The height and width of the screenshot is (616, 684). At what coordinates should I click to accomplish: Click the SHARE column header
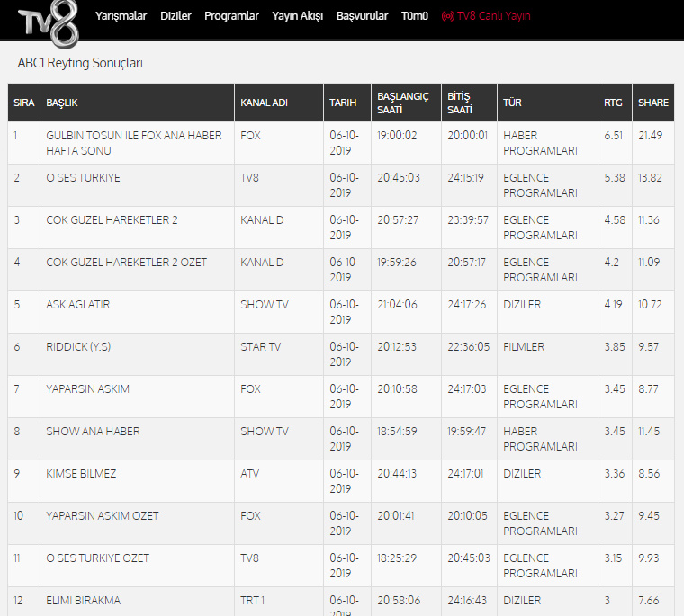point(652,103)
